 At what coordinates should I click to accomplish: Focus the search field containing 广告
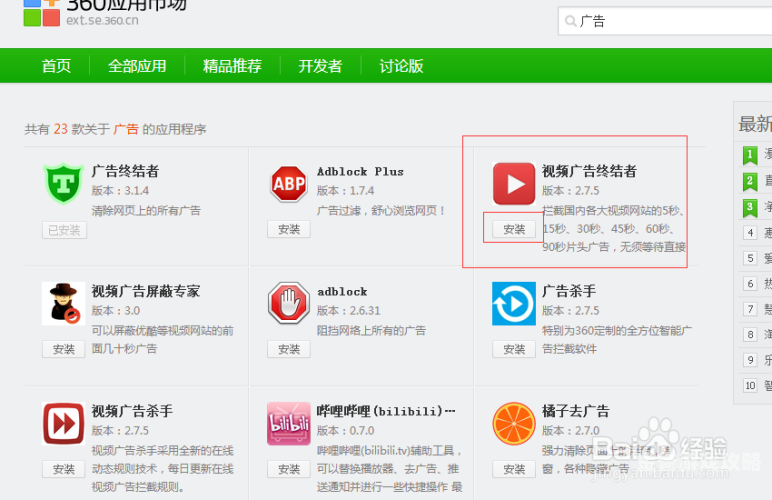[x=665, y=21]
